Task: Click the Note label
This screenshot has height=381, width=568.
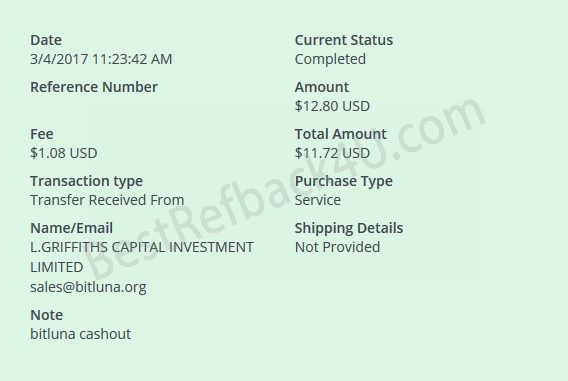Action: click(46, 315)
